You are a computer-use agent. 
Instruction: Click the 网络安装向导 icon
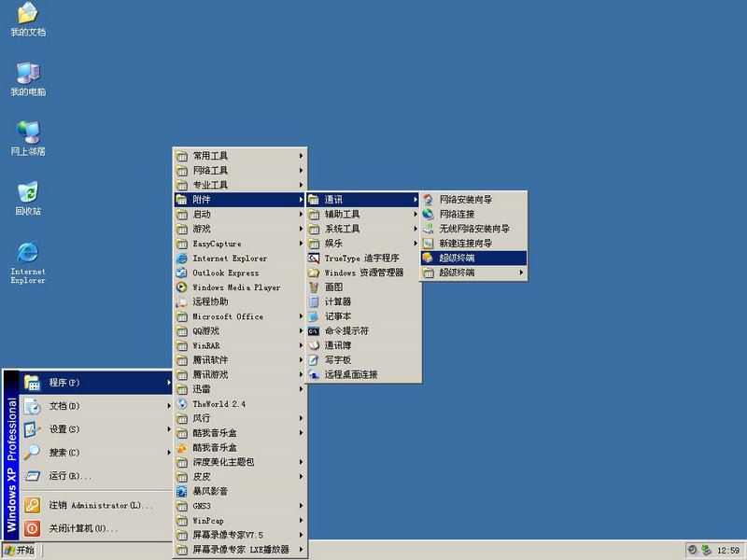(x=429, y=200)
